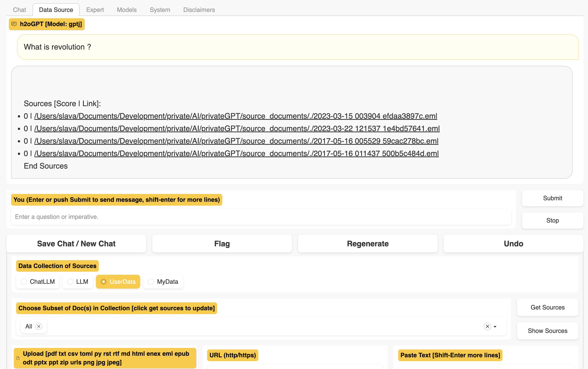This screenshot has width=588, height=369.
Task: Expand the document subset dropdown arrow
Action: coord(495,327)
